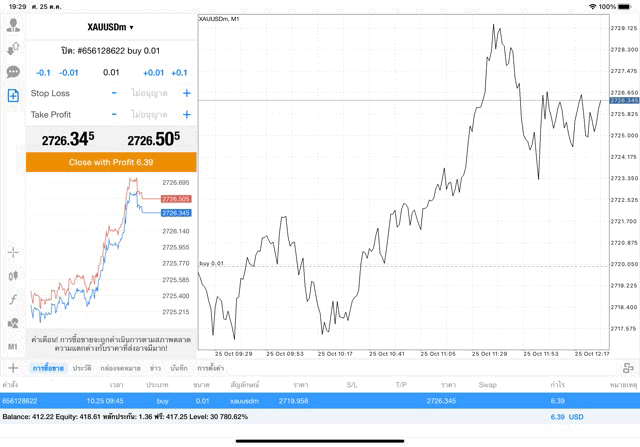Open the indicators function icon
640x447 pixels.
[13, 299]
